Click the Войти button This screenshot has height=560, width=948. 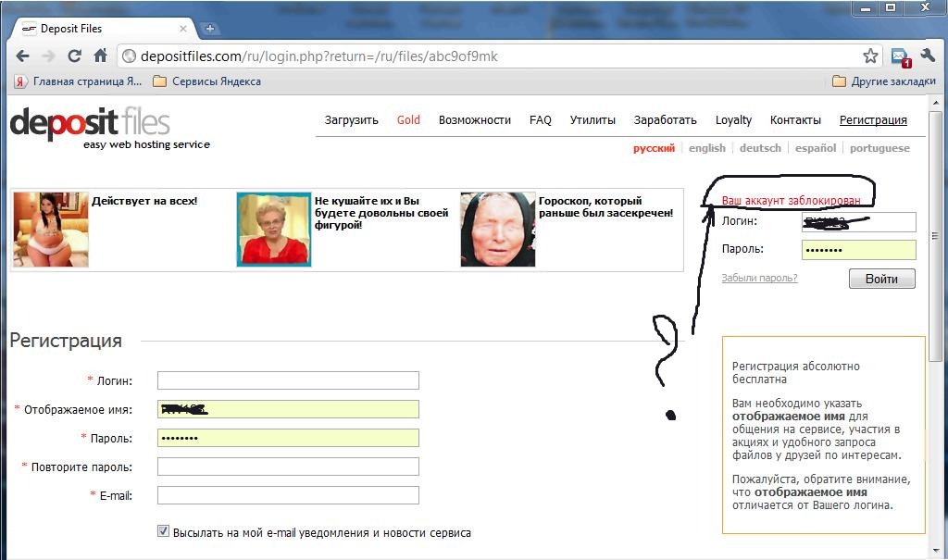pyautogui.click(x=881, y=279)
